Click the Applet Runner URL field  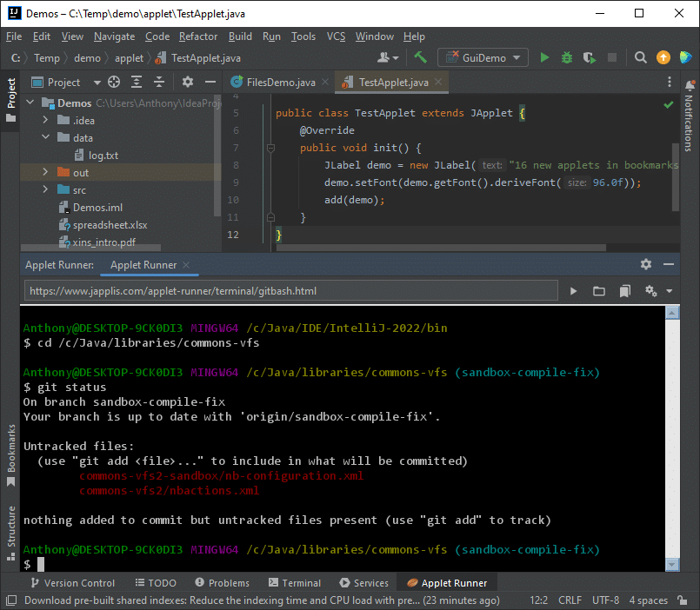click(x=291, y=291)
